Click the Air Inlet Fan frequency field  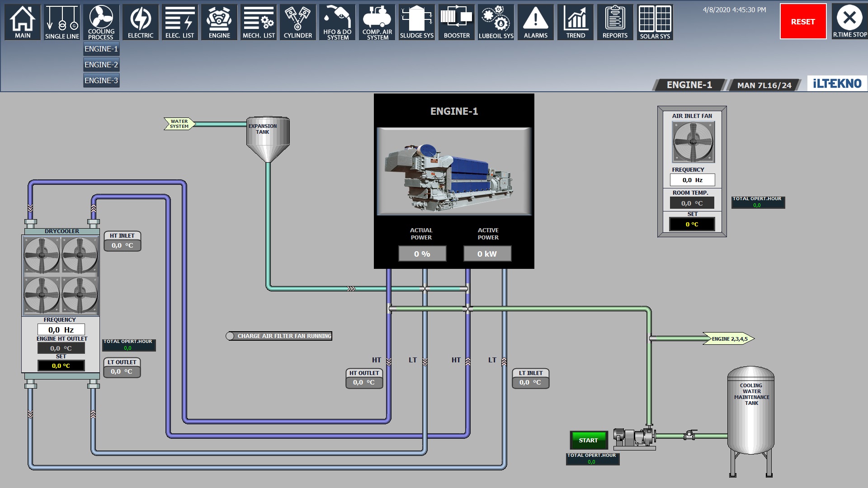click(x=692, y=180)
